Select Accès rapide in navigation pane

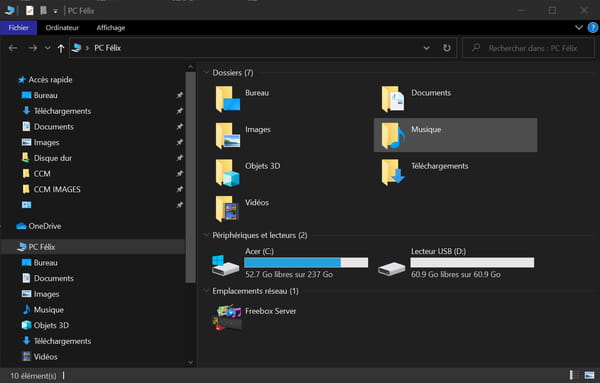(x=50, y=80)
